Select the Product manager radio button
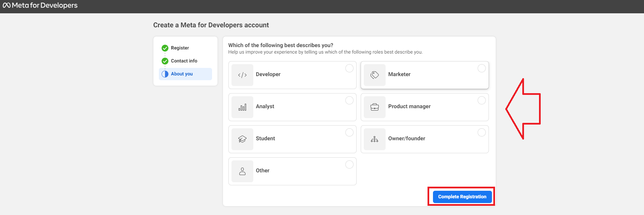 pos(482,100)
